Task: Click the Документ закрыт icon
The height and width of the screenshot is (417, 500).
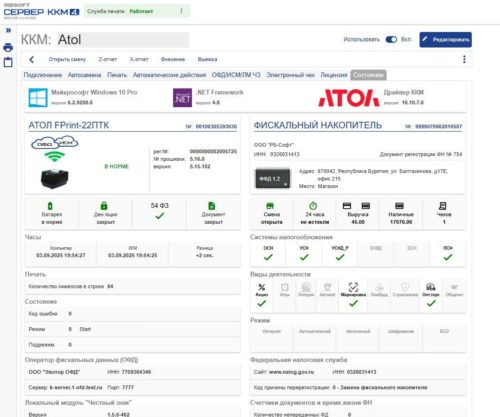Action: [212, 206]
